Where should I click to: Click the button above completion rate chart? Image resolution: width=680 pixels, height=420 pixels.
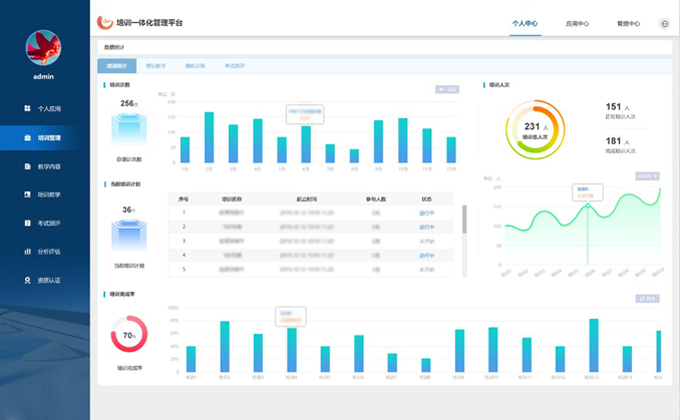tap(647, 298)
